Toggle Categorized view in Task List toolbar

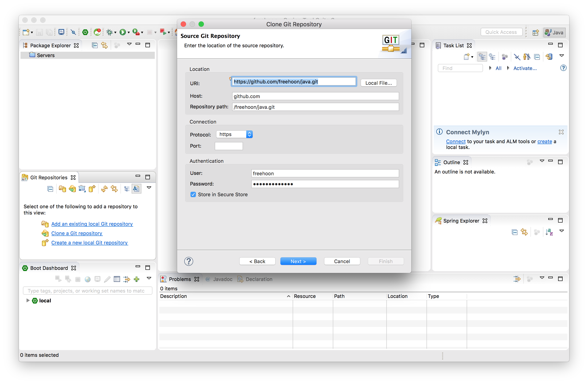482,57
